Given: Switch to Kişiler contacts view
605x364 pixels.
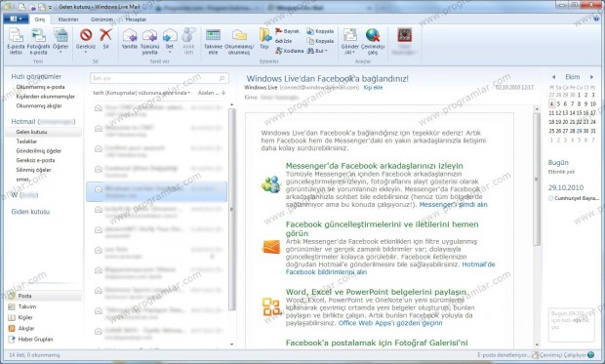Looking at the screenshot, I should coord(20,317).
